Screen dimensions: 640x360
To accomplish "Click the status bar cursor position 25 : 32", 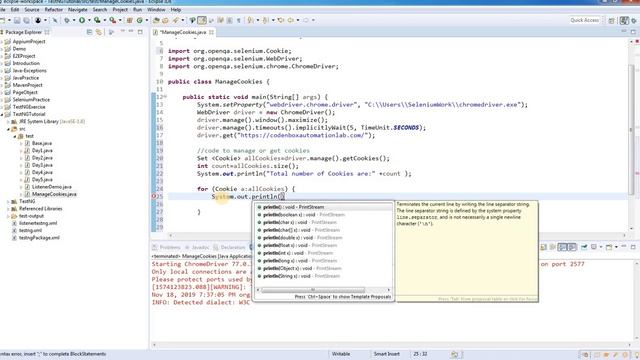I will tap(420, 354).
